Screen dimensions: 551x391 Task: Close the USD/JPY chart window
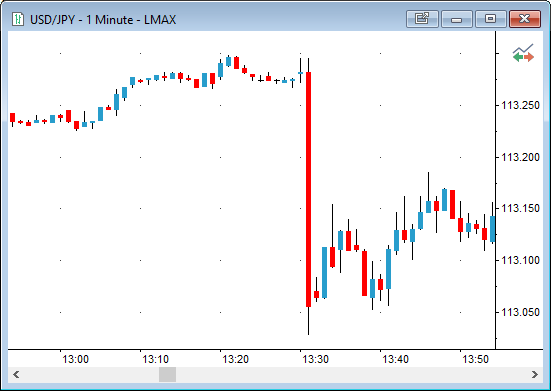click(x=525, y=19)
